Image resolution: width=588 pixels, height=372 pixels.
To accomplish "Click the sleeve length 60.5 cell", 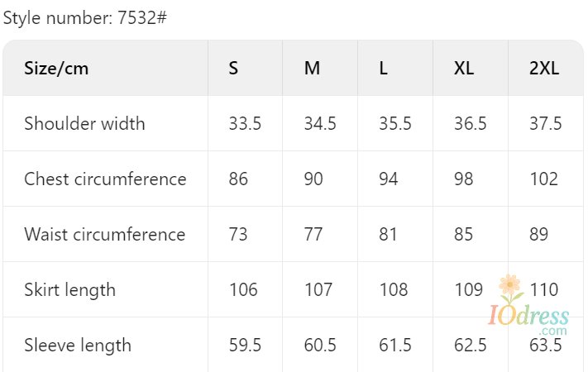I will pos(320,346).
